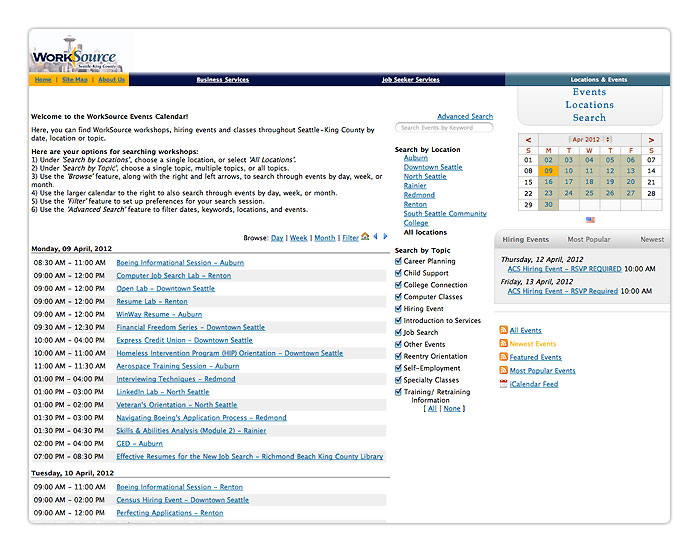Image resolution: width=700 pixels, height=553 pixels.
Task: Toggle Introduction to Services checkbox
Action: click(x=398, y=320)
